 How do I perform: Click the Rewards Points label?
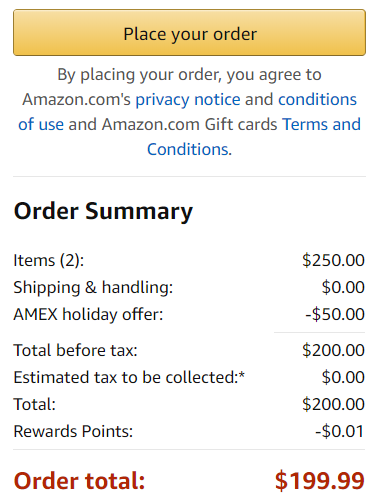click(x=73, y=431)
